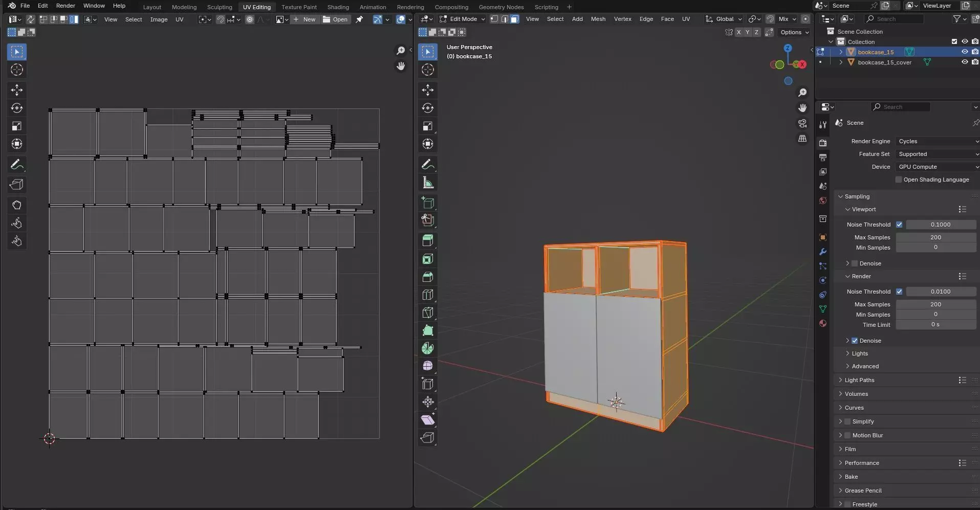980x510 pixels.
Task: Select the Cursor tool in UV editor
Action: [x=17, y=70]
